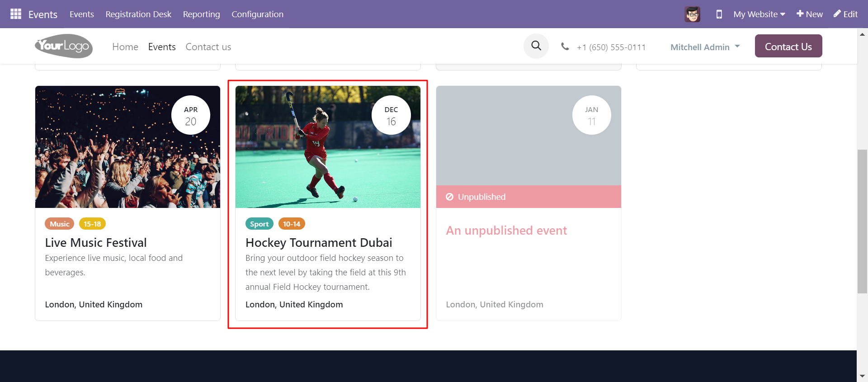The image size is (868, 382).
Task: Open the My Website dropdown
Action: click(x=759, y=14)
